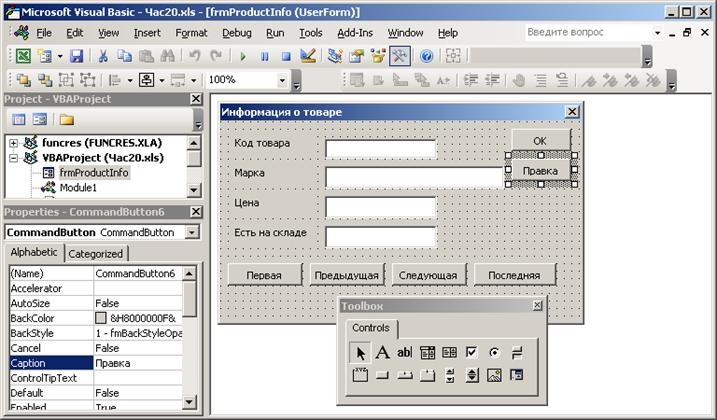Open the CommandButton object dropdown in Properties

coord(192,232)
